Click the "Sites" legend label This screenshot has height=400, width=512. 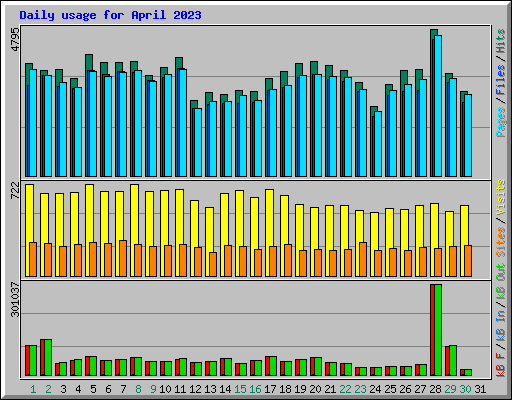[501, 242]
